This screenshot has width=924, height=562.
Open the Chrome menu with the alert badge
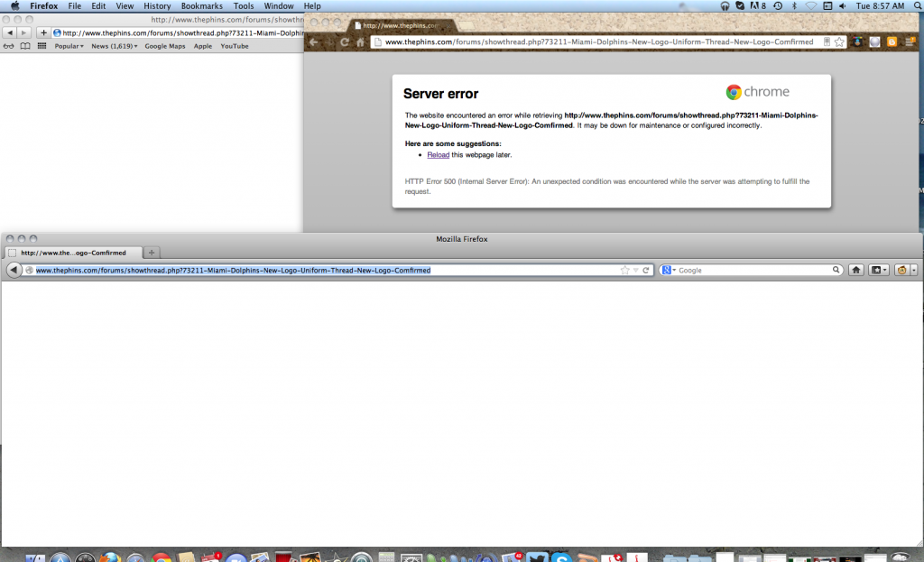point(910,41)
